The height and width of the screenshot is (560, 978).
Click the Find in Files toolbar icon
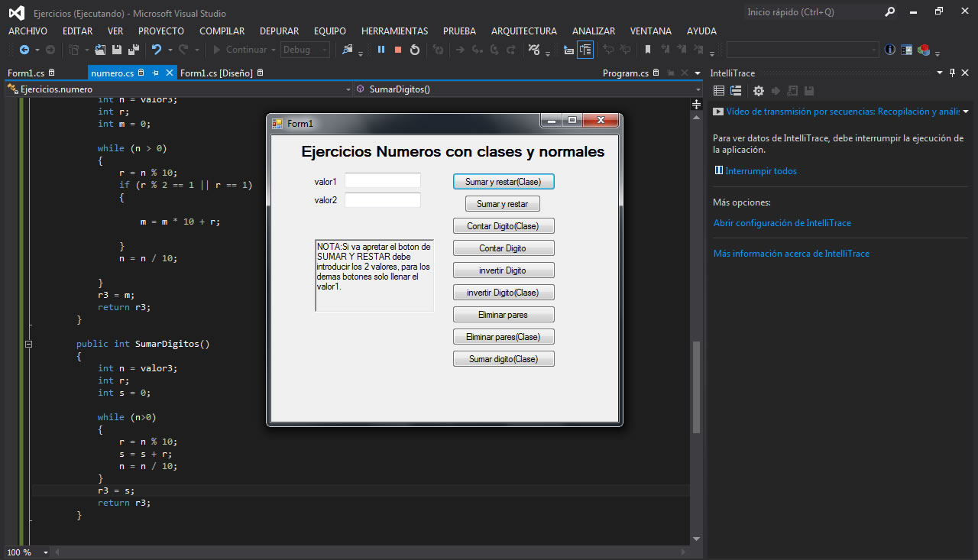pyautogui.click(x=348, y=50)
